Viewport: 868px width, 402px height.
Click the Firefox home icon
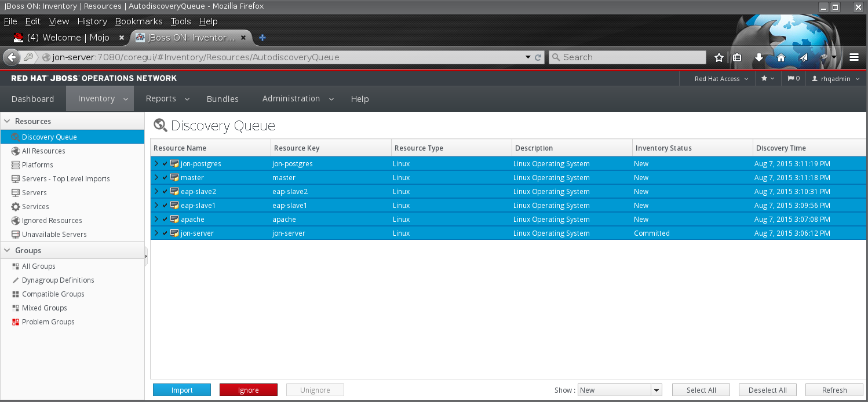781,57
